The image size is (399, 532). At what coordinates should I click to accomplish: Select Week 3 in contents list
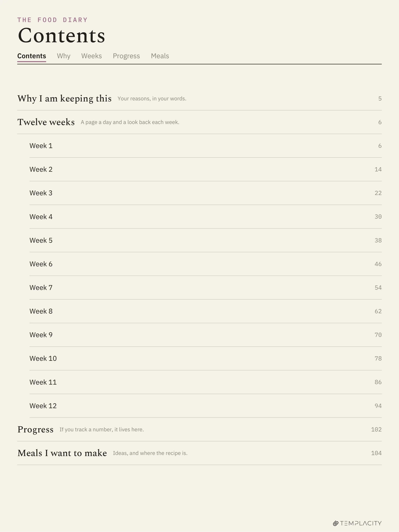coord(205,193)
